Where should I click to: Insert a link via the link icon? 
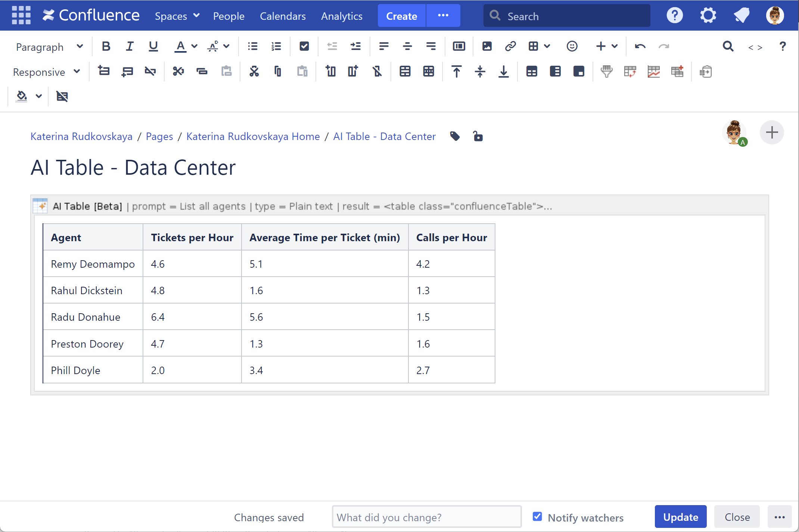(510, 46)
